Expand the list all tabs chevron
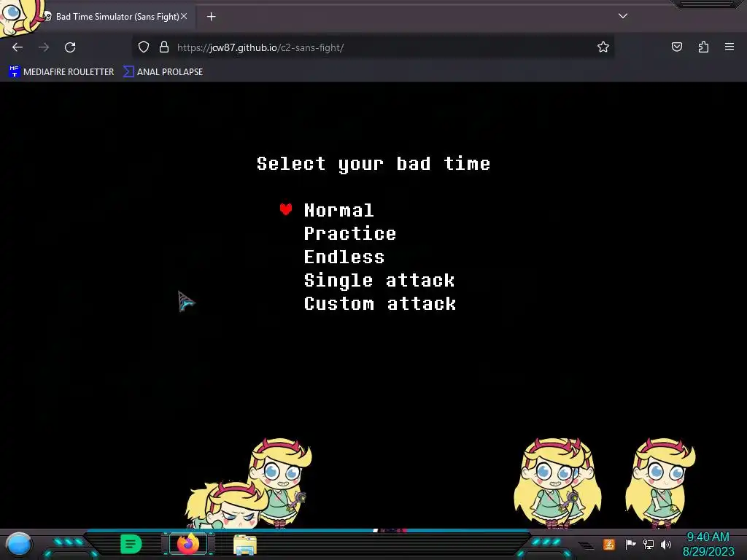The height and width of the screenshot is (560, 747). click(623, 16)
